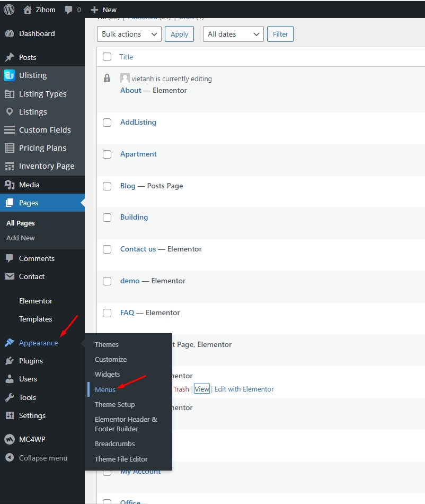
Task: Click the MC4WP sidebar icon
Action: (x=10, y=439)
